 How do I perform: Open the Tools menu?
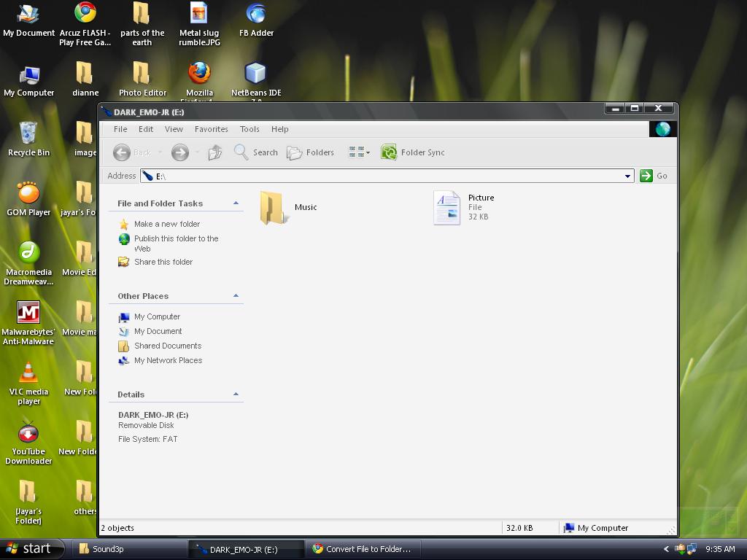tap(249, 129)
